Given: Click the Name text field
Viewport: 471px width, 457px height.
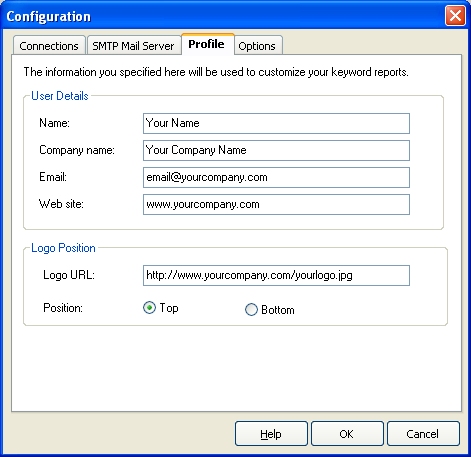Looking at the screenshot, I should click(x=276, y=123).
